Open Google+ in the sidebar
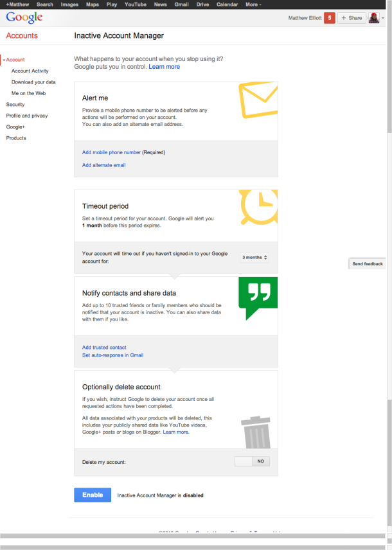 (15, 127)
